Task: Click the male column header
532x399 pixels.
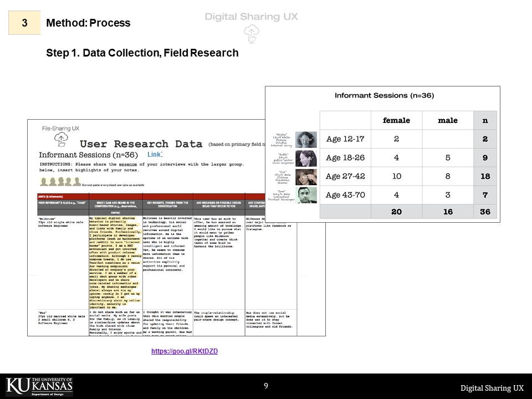Action: (x=448, y=120)
